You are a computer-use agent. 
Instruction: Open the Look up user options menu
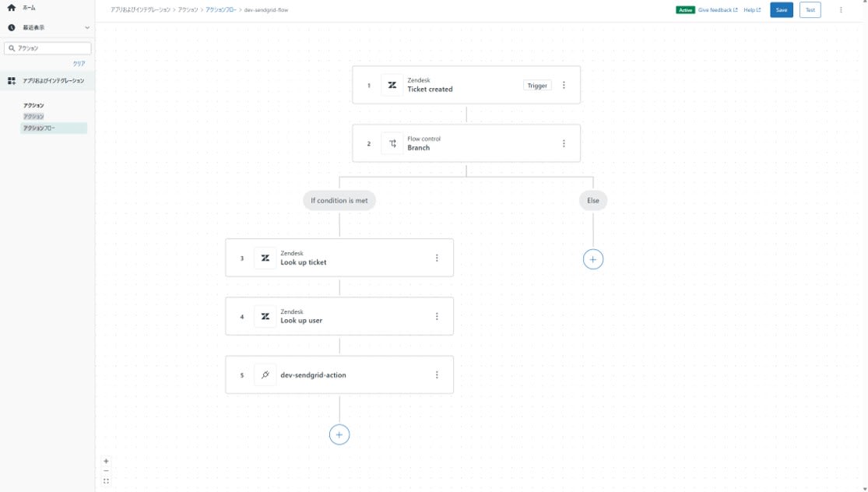pos(437,317)
